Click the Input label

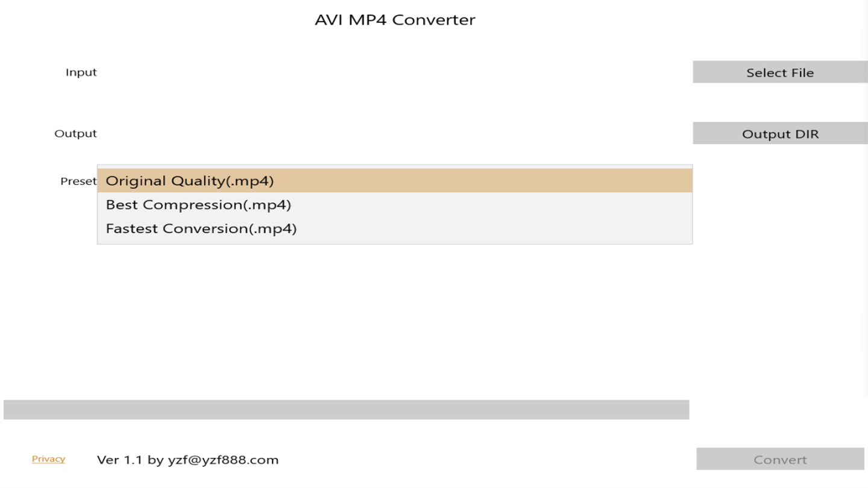click(x=81, y=72)
